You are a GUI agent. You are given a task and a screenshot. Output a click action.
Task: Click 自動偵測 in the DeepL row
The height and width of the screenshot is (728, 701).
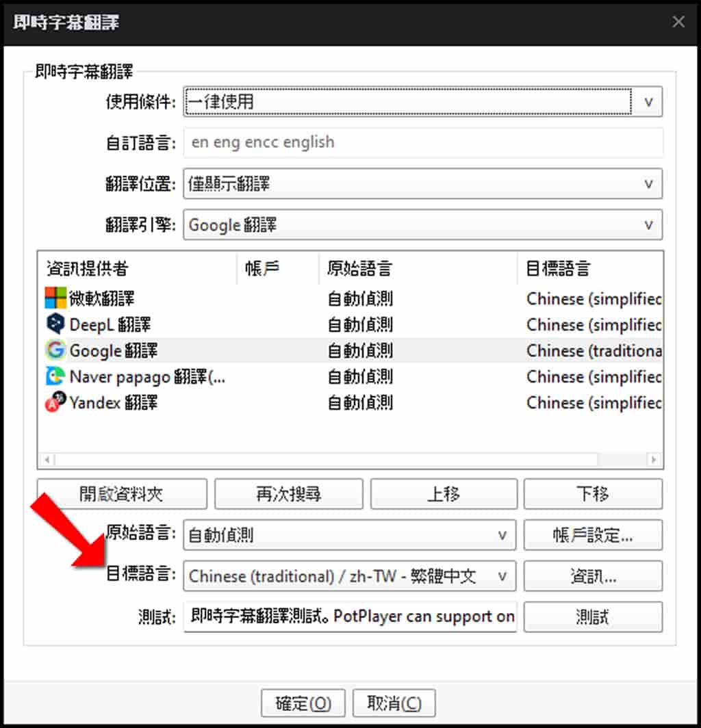click(x=360, y=324)
